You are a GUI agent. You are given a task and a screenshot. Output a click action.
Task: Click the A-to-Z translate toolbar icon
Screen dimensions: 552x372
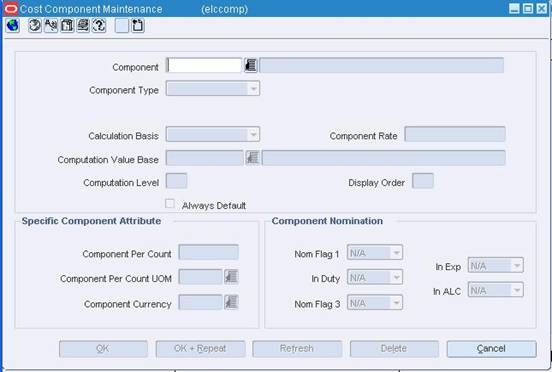(x=51, y=26)
